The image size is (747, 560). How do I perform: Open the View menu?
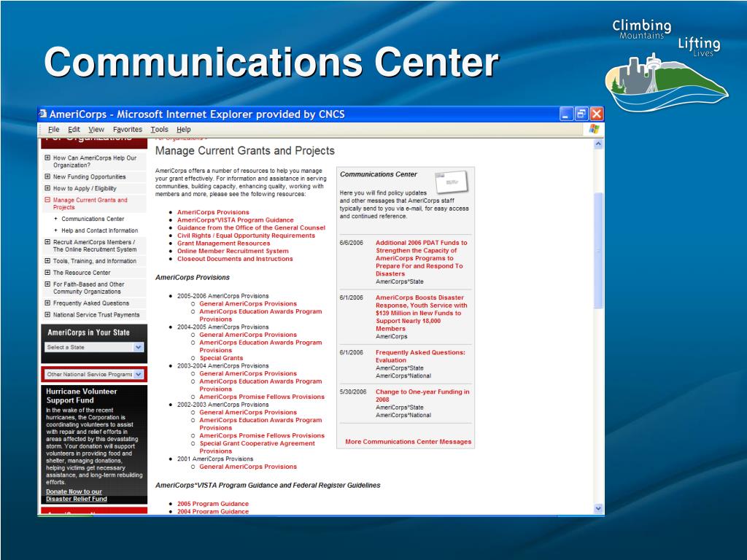96,130
